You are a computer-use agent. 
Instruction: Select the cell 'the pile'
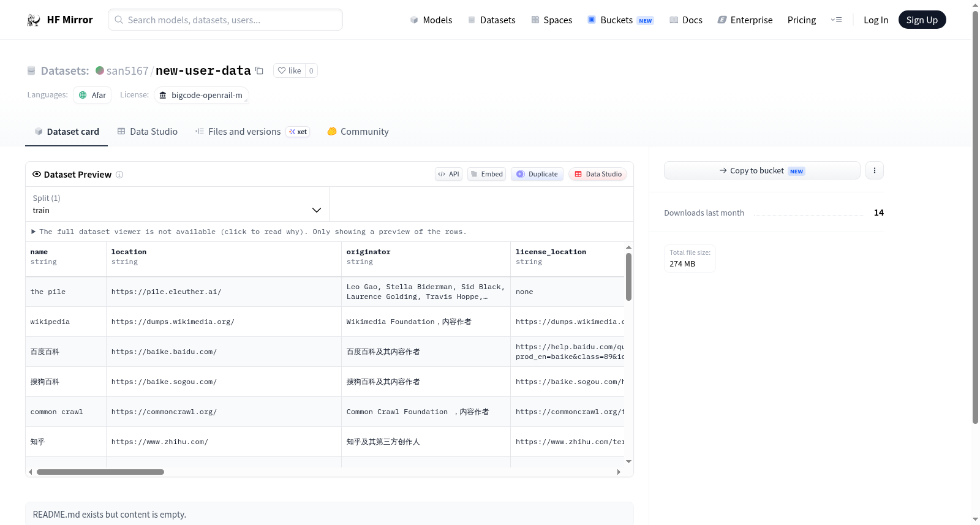66,292
